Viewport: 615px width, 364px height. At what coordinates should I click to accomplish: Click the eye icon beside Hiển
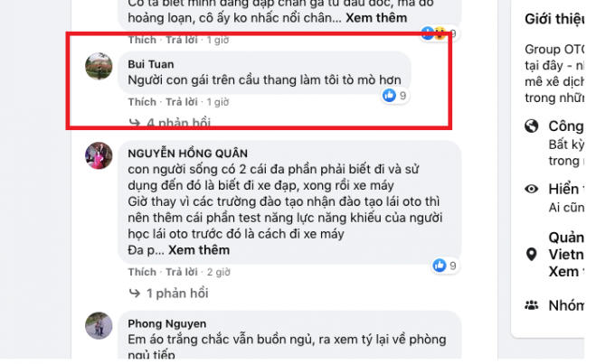(532, 190)
